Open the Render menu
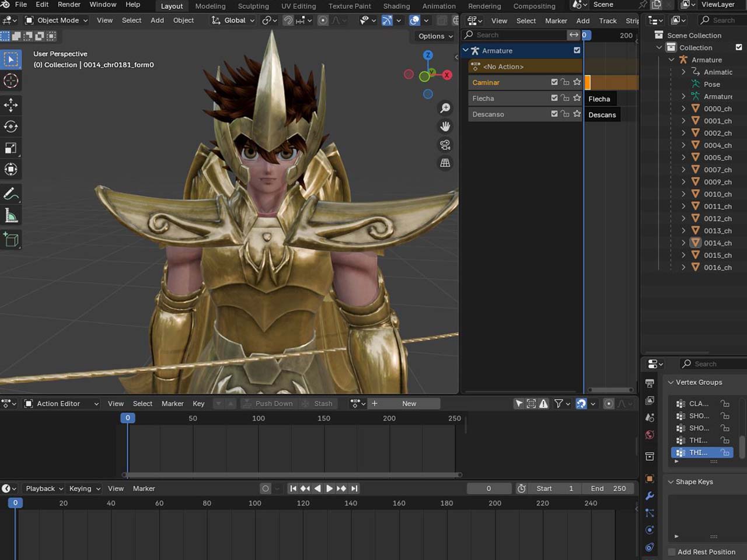 point(69,5)
